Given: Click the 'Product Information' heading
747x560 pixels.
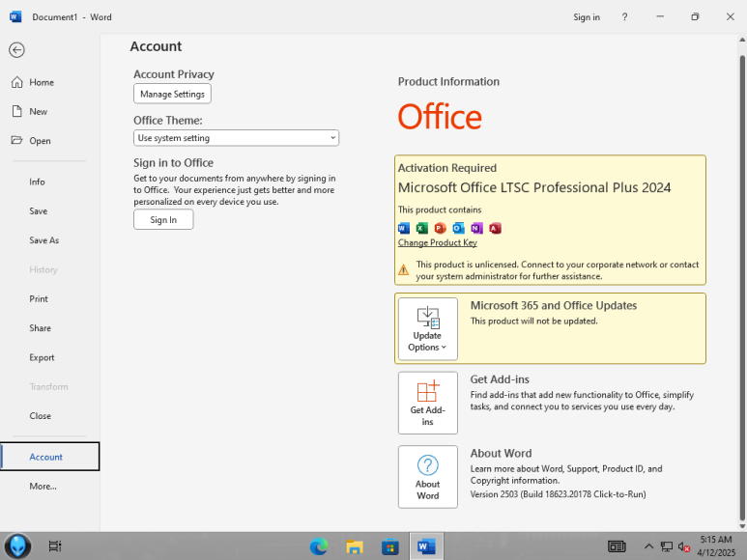Looking at the screenshot, I should pyautogui.click(x=448, y=82).
